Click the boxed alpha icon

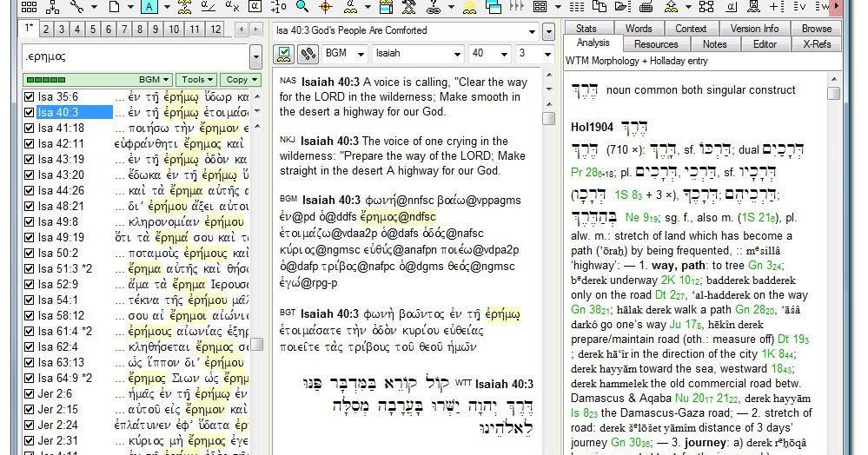click(x=255, y=7)
